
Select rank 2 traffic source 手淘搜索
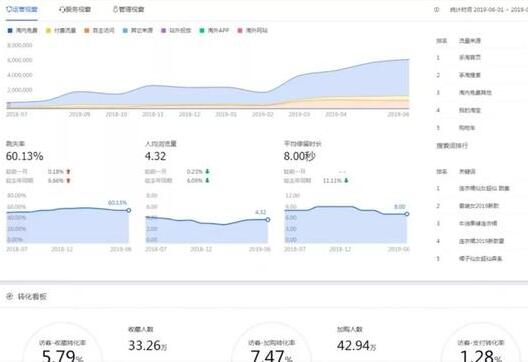470,75
